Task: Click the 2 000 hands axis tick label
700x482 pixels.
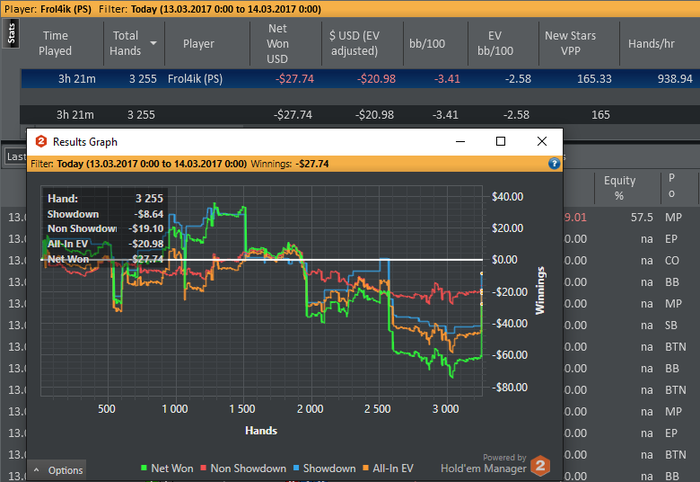Action: [310, 409]
